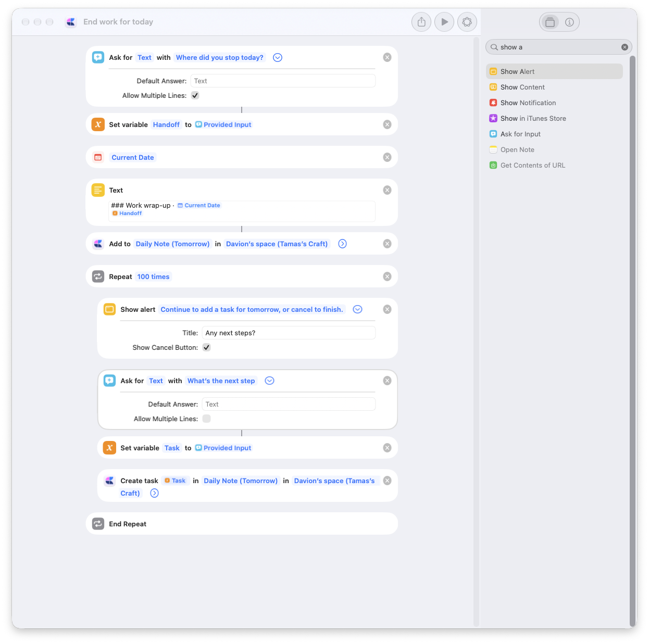
Task: Open the shortcut settings gear icon
Action: (467, 22)
